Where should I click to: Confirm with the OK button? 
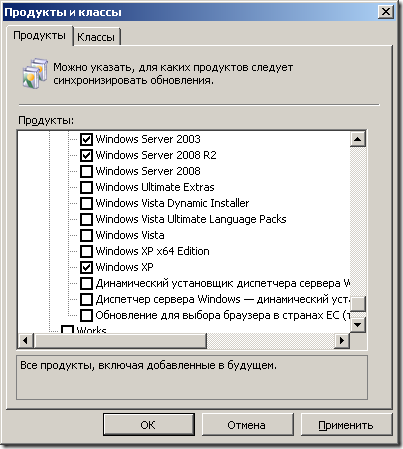point(148,425)
